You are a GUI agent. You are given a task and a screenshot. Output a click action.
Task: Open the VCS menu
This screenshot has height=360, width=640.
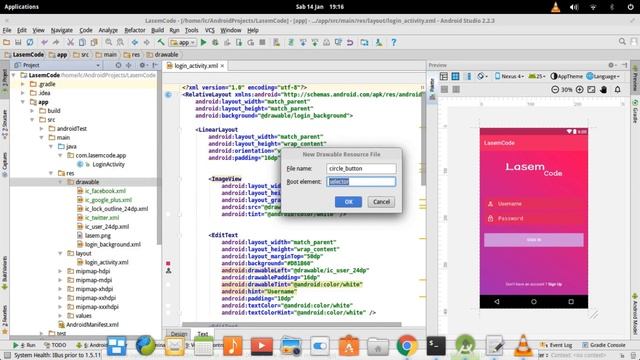(209, 30)
